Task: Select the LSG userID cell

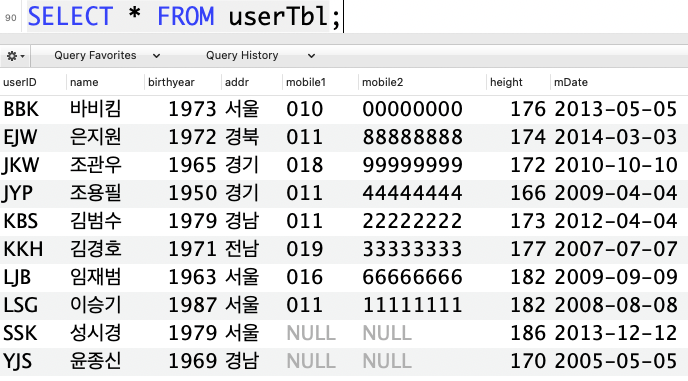Action: coord(21,306)
